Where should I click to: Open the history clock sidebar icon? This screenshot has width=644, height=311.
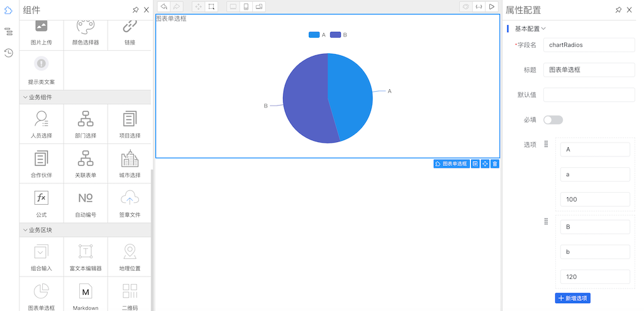(x=9, y=53)
